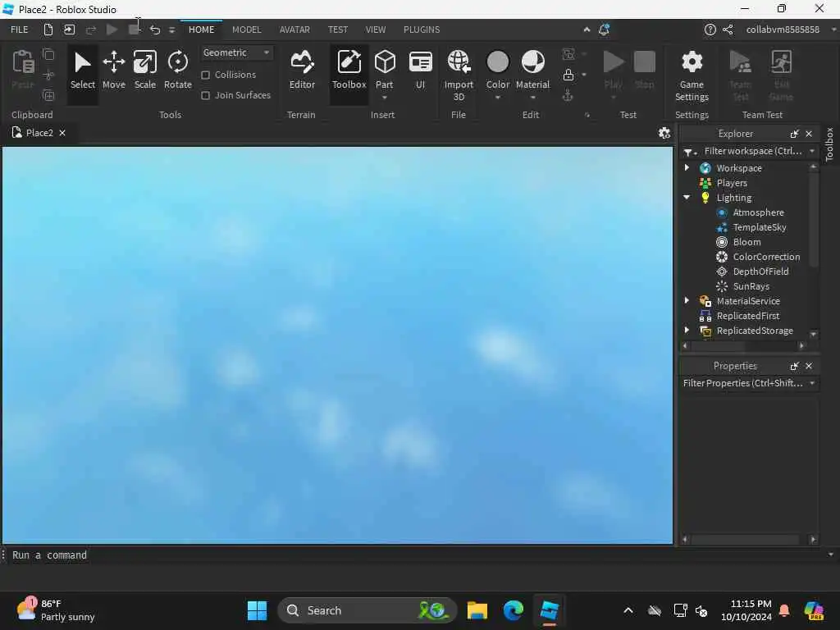Open the Material dropdown arrow
Viewport: 840px width, 630px height.
[x=532, y=98]
